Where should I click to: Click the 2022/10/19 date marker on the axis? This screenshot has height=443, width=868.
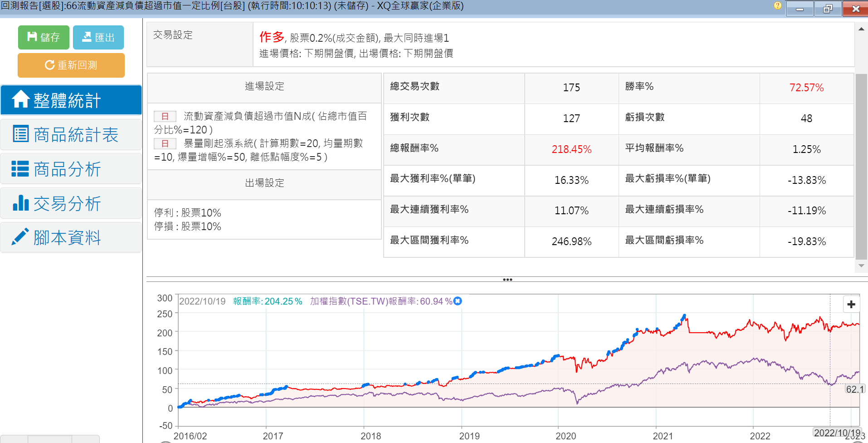tap(837, 433)
